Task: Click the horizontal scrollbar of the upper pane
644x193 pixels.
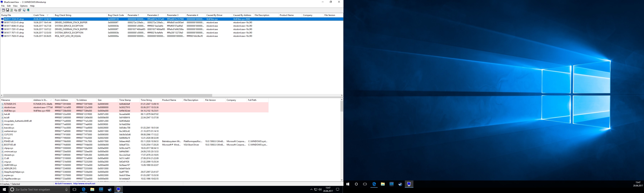Action: (x=108, y=95)
